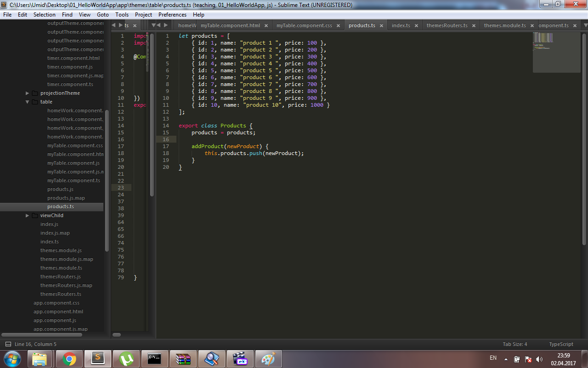The image size is (588, 368).
Task: Open products.js.map in the sidebar
Action: tap(66, 198)
